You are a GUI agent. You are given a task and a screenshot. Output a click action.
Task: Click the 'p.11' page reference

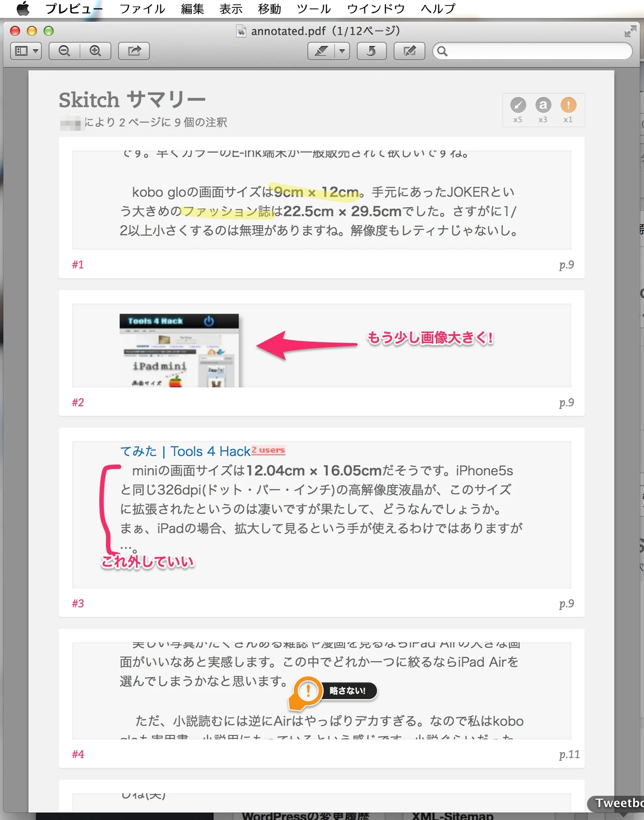tap(569, 755)
